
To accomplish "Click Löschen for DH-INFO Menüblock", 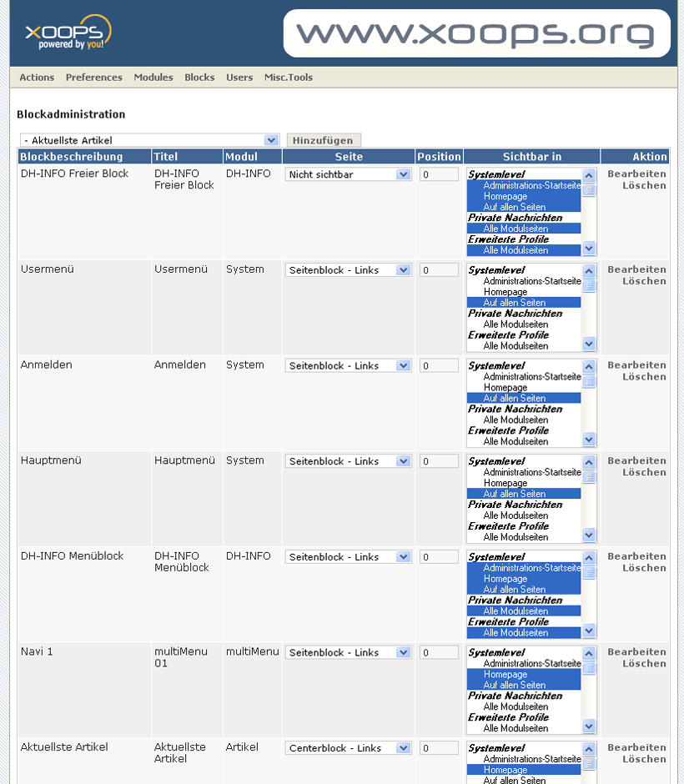I will click(x=645, y=568).
